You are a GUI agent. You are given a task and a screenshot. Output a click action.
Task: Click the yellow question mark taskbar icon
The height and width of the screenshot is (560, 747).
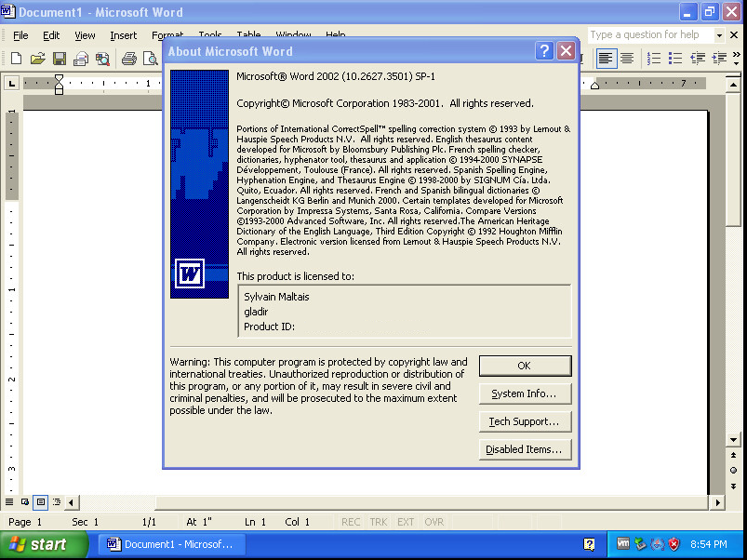tap(589, 544)
